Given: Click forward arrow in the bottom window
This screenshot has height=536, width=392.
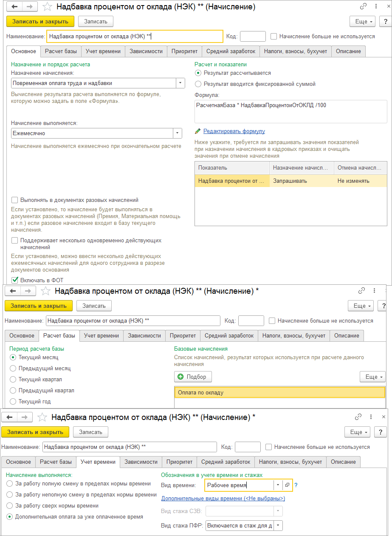Looking at the screenshot, I should 24,417.
